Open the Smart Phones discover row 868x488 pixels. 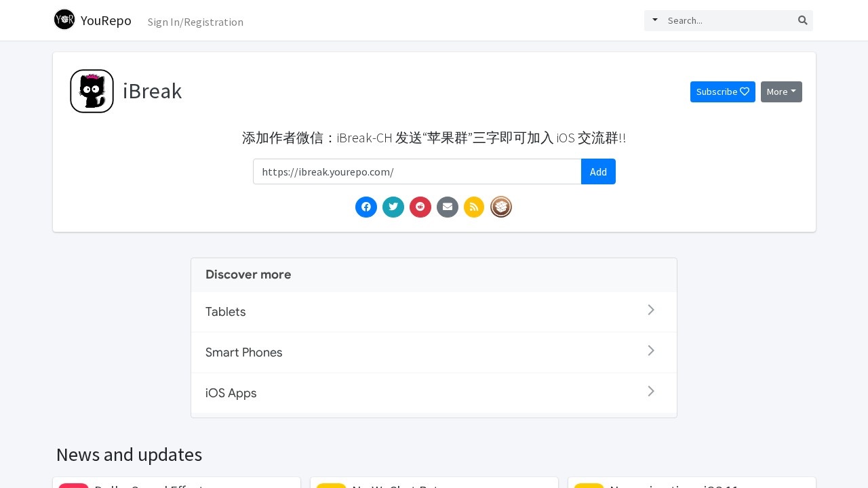434,352
